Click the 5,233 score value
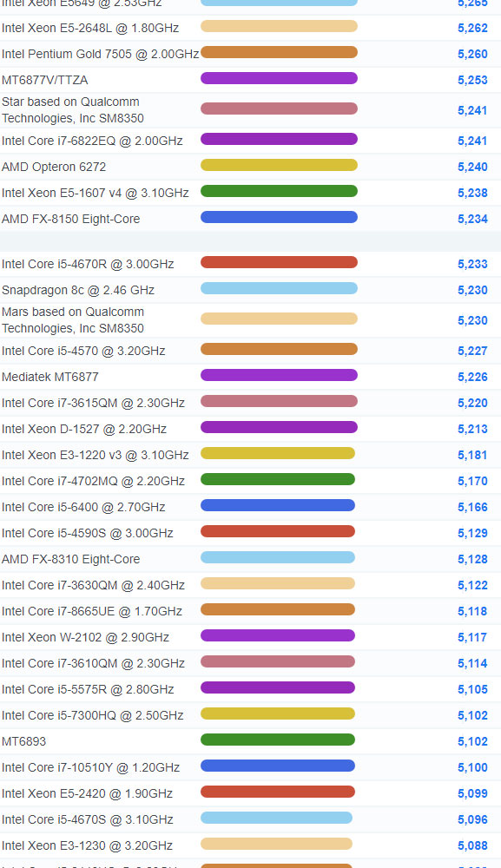Viewport: 501px width, 868px height. (472, 265)
